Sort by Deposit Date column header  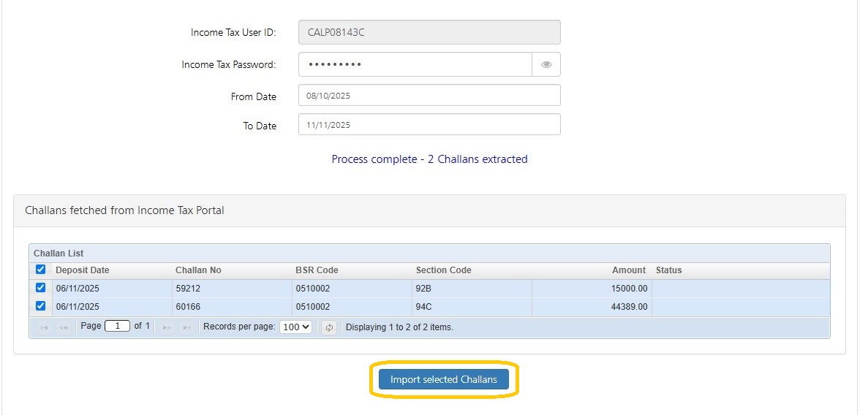[x=83, y=270]
